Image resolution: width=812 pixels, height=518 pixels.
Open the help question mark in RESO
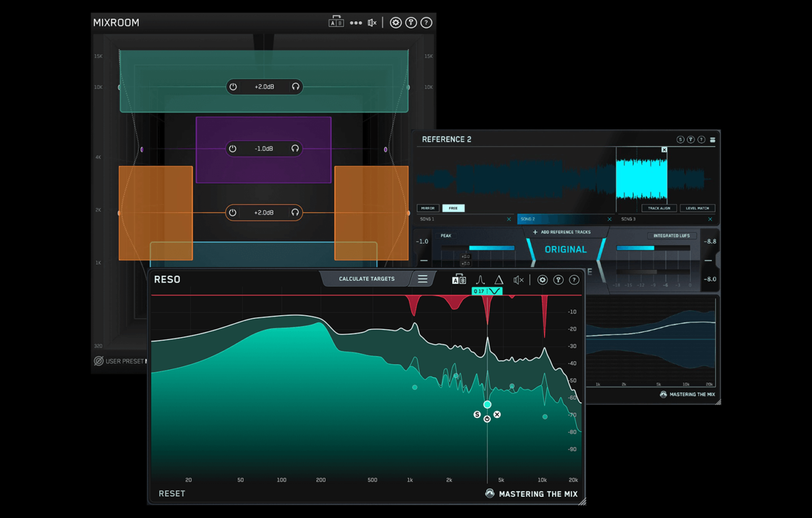coord(574,280)
